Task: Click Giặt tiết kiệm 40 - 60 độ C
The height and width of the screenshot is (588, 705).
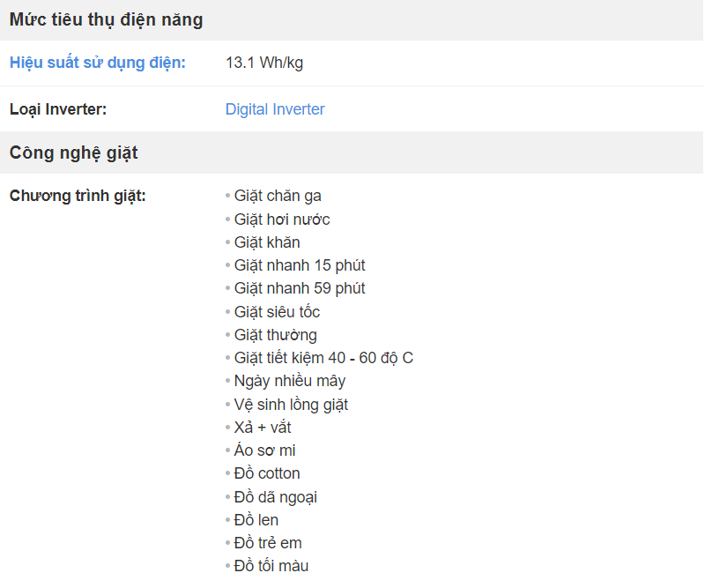Action: pyautogui.click(x=323, y=358)
